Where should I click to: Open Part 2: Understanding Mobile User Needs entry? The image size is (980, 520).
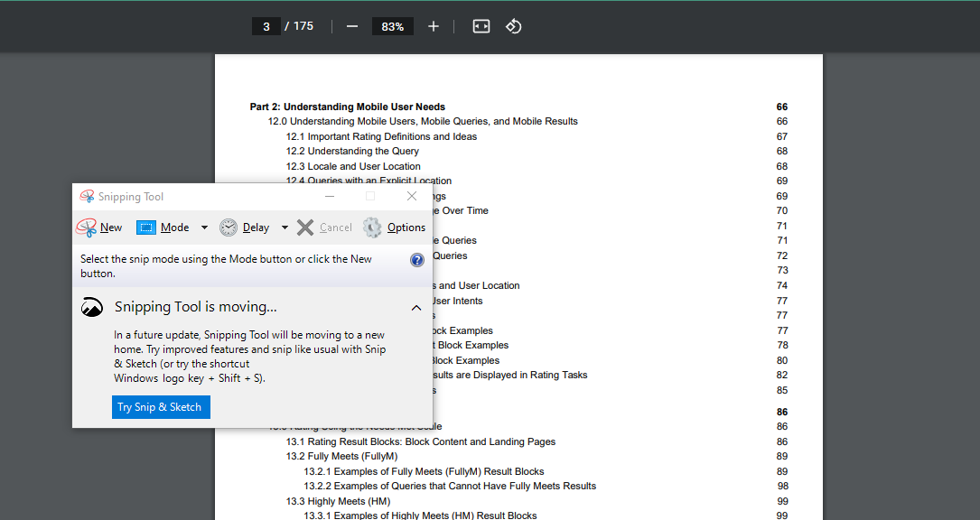[348, 107]
